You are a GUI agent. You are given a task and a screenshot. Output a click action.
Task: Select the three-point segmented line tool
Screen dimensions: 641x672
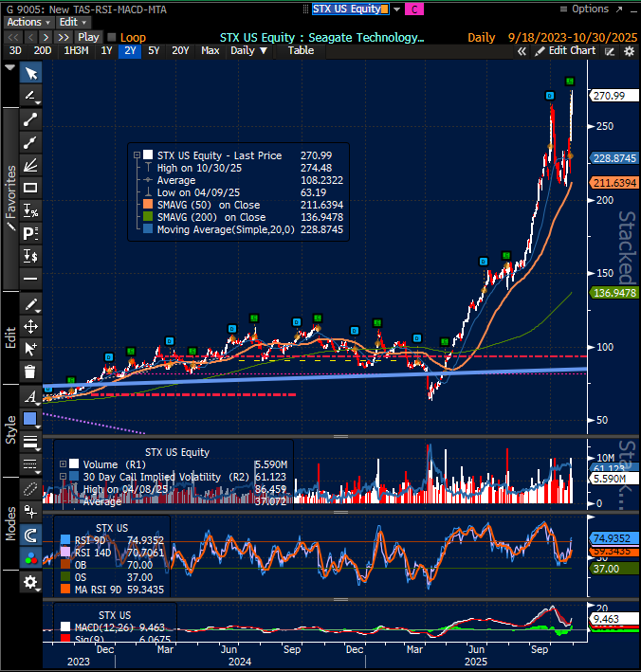[31, 142]
